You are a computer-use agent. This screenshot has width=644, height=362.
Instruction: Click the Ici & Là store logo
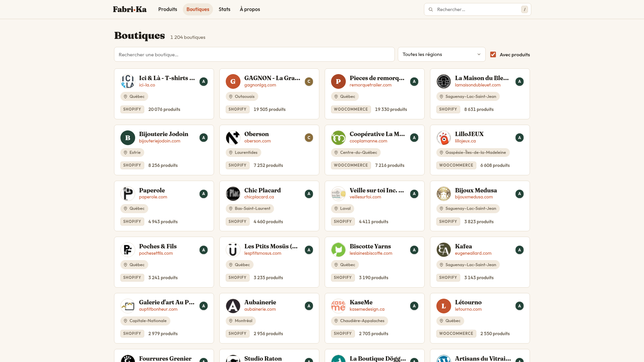pyautogui.click(x=128, y=81)
